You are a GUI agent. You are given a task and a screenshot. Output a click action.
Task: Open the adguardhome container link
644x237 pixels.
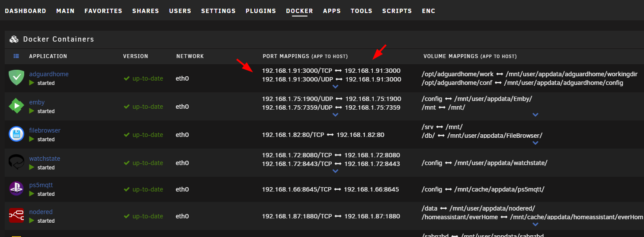pos(49,74)
